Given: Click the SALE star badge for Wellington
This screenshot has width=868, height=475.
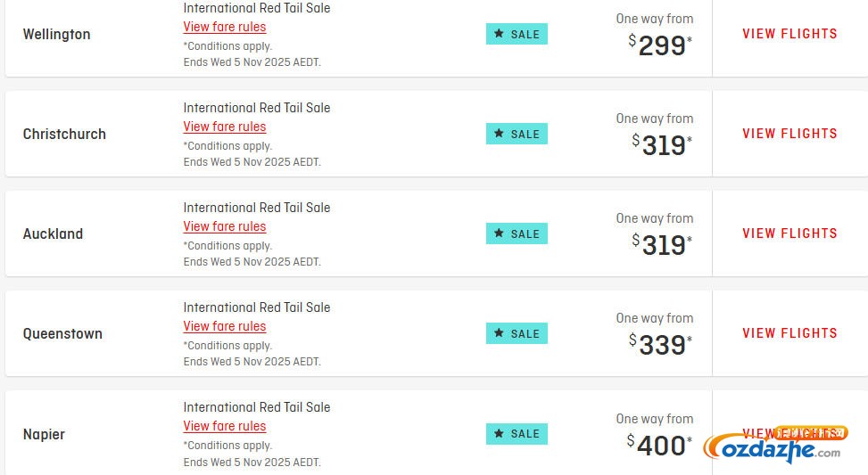Looking at the screenshot, I should [x=517, y=34].
